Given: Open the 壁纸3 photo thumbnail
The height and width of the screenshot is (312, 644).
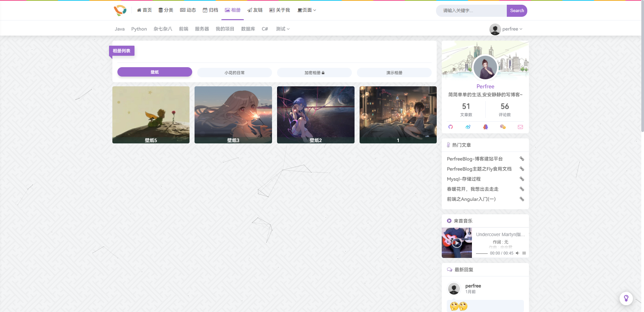Looking at the screenshot, I should pyautogui.click(x=233, y=115).
